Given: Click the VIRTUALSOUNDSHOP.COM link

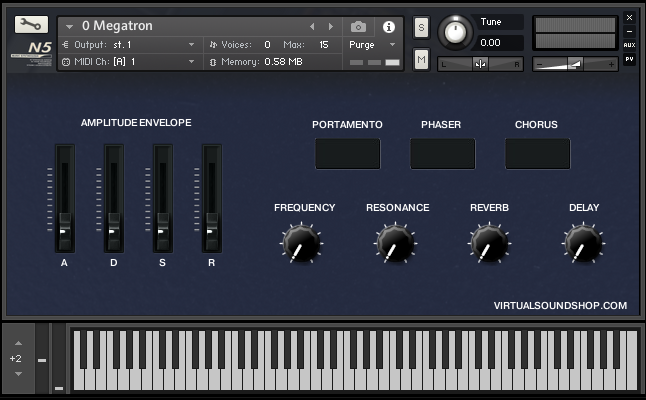Looking at the screenshot, I should pos(560,306).
